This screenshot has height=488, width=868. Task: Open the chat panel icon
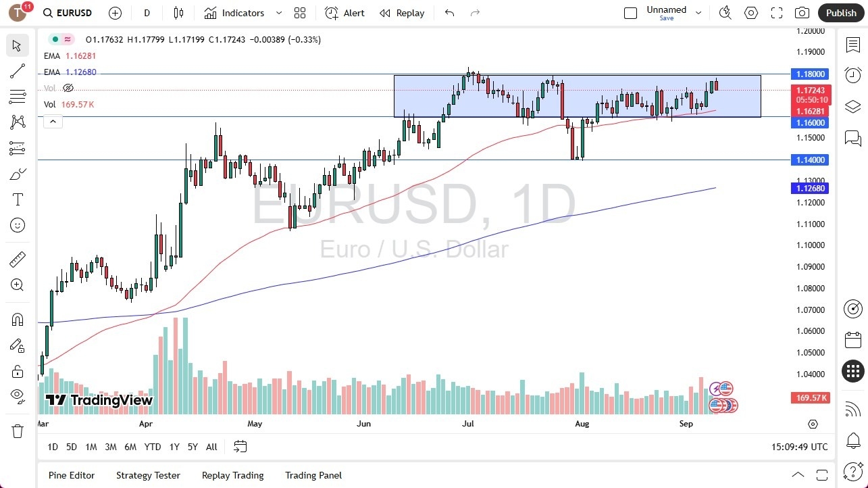[852, 138]
